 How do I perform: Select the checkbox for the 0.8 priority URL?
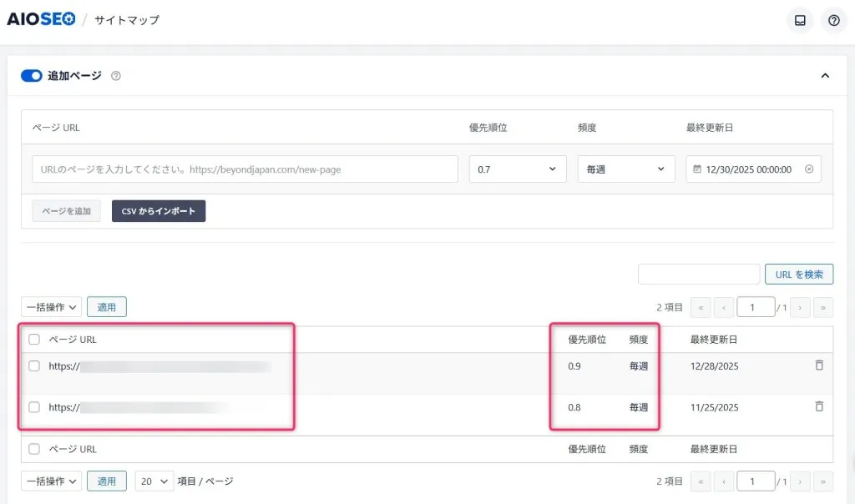tap(34, 407)
